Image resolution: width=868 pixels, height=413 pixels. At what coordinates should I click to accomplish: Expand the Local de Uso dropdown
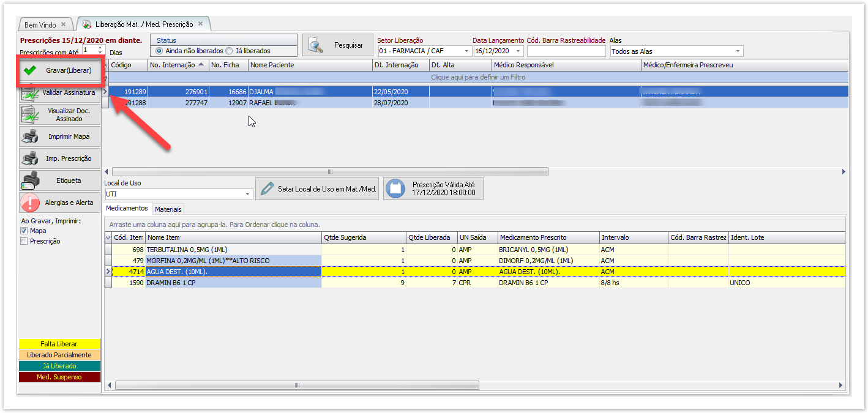pos(248,194)
